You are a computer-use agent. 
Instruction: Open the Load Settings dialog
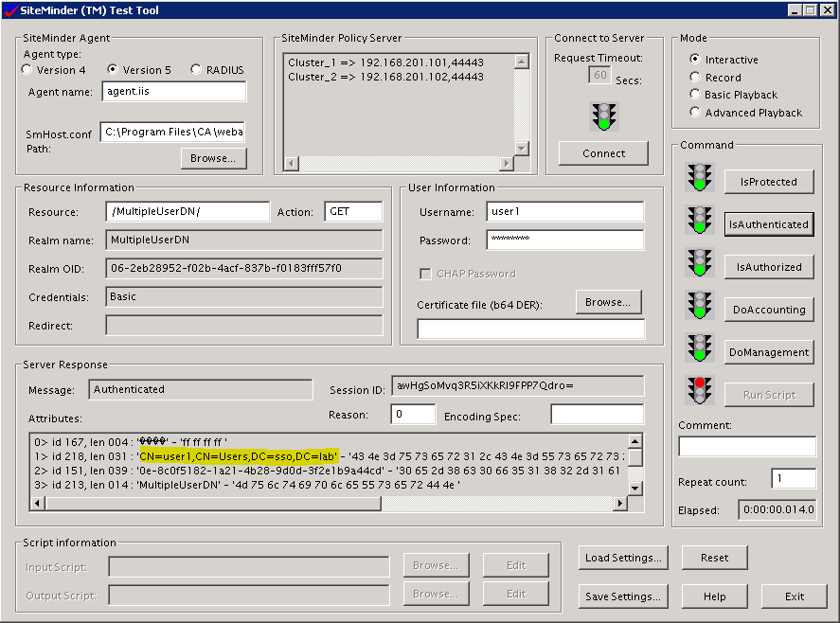click(623, 558)
